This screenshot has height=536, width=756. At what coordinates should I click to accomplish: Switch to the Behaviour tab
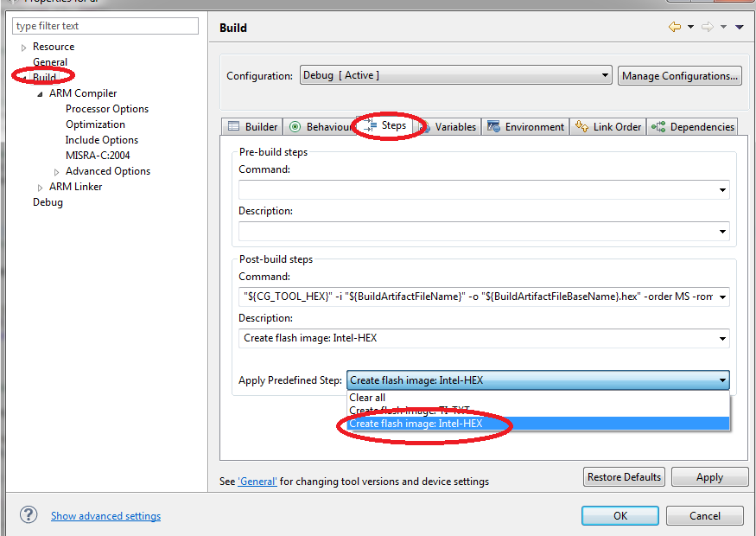320,126
